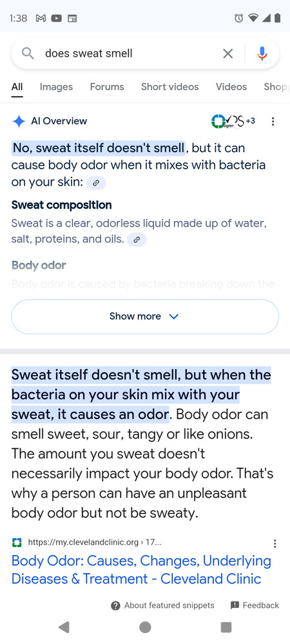
Task: Expand AI Overview with Show more
Action: [x=145, y=317]
